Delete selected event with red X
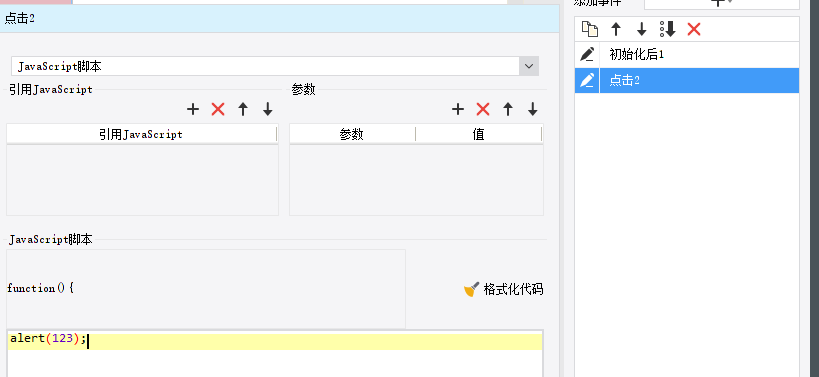The width and height of the screenshot is (819, 377). tap(694, 29)
